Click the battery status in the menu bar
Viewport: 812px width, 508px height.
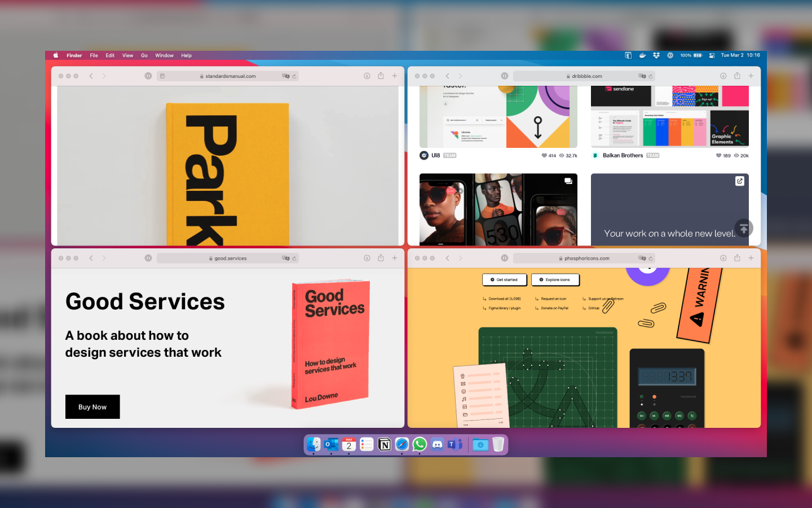(691, 55)
